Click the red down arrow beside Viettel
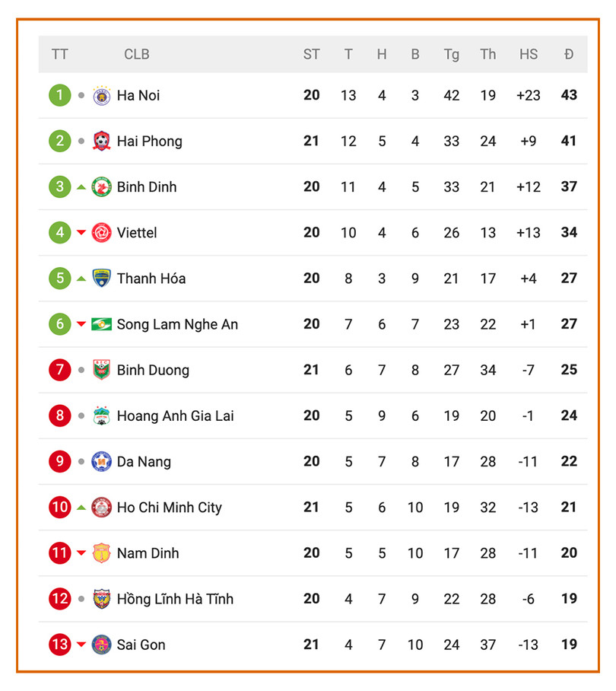This screenshot has height=691, width=616. (81, 233)
